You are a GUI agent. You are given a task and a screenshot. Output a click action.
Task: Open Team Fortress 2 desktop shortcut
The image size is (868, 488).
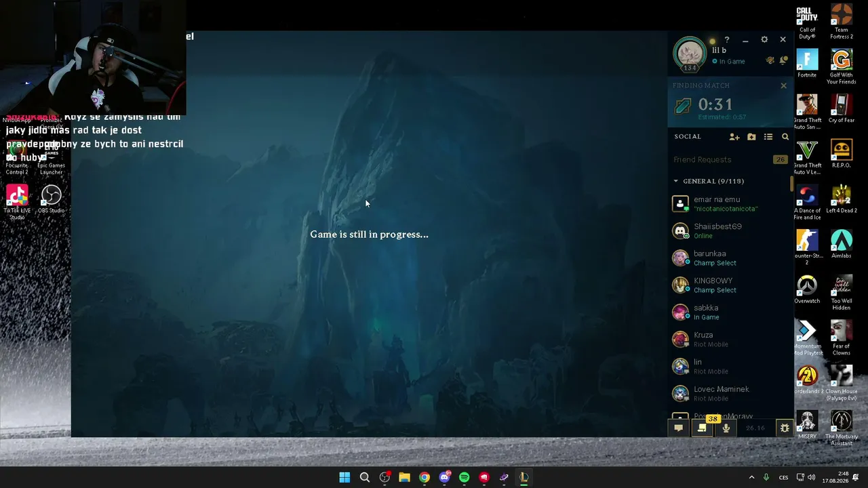point(841,22)
